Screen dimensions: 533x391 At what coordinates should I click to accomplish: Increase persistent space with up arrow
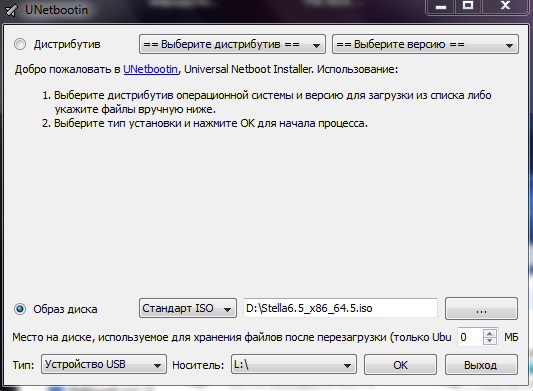[x=489, y=333]
